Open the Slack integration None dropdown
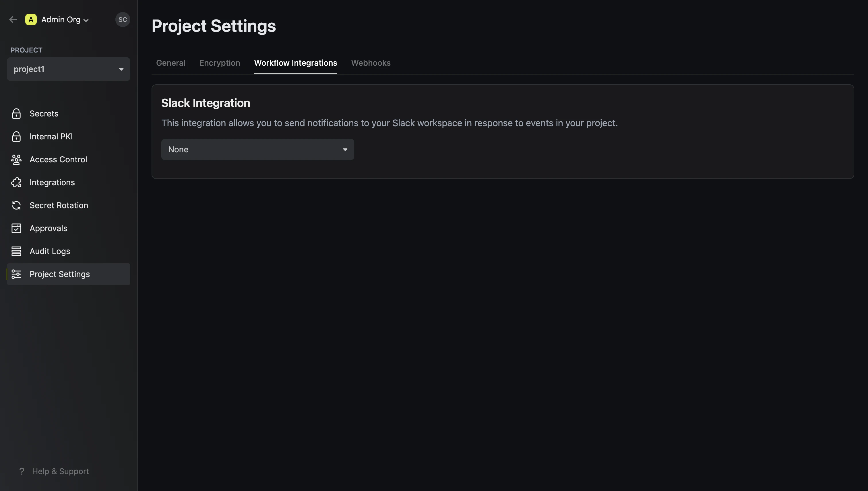 click(257, 149)
